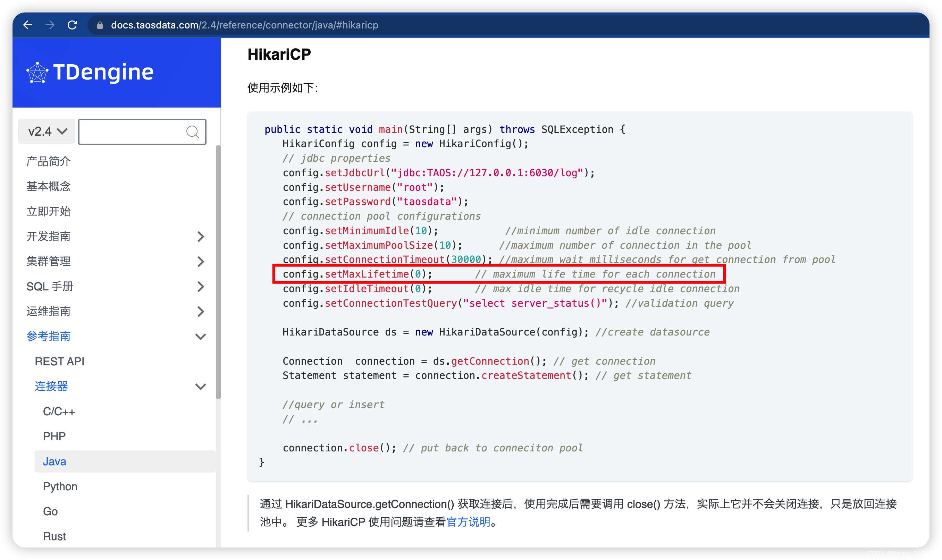The height and width of the screenshot is (560, 942).
Task: Click the TDengine logo
Action: tap(90, 72)
